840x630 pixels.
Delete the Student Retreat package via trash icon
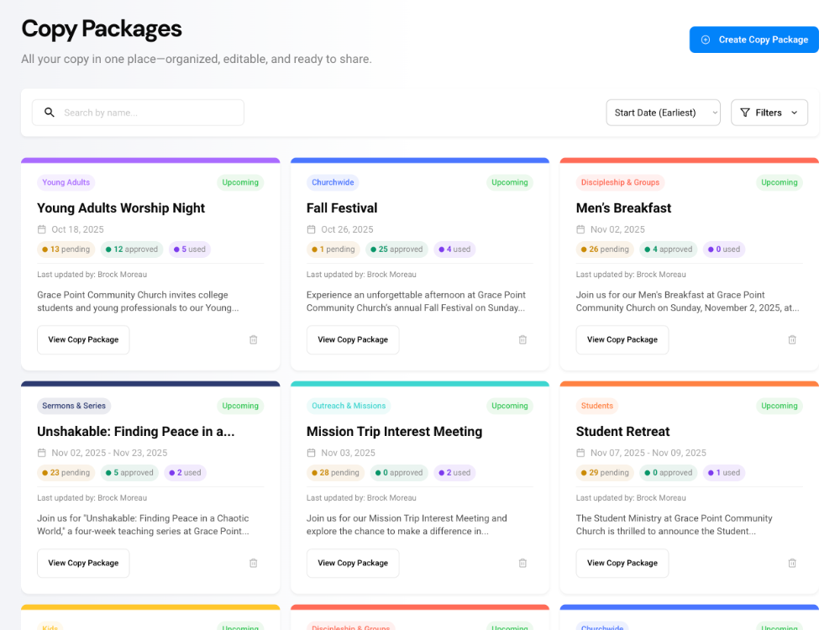click(x=792, y=563)
